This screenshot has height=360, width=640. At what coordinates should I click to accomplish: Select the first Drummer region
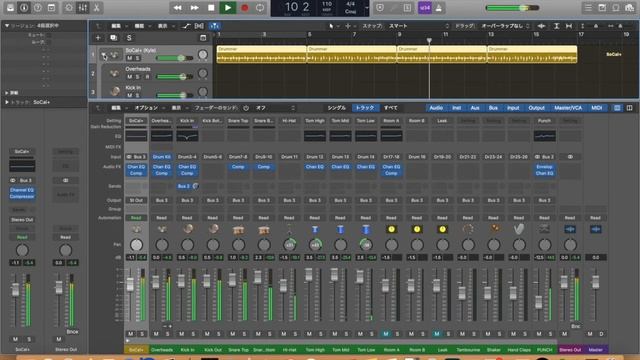261,54
